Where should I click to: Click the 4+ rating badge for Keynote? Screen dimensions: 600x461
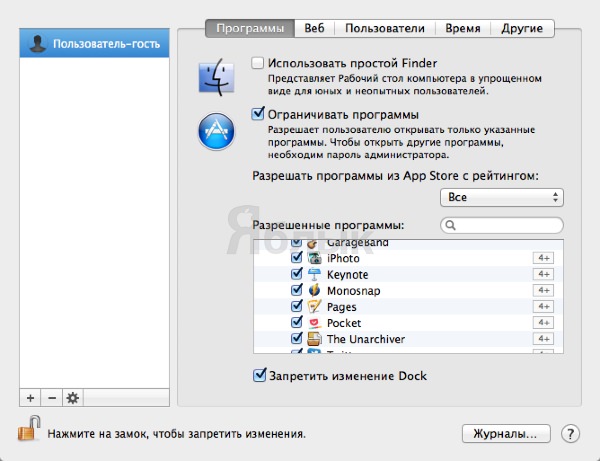pos(543,274)
